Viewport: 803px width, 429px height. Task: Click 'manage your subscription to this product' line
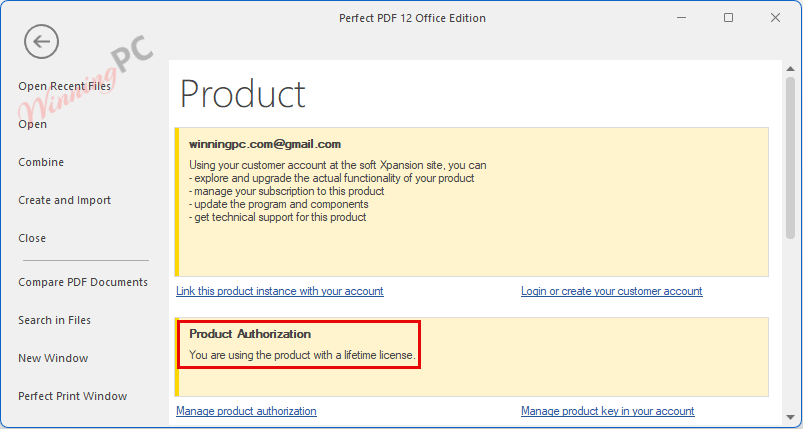[x=287, y=191]
